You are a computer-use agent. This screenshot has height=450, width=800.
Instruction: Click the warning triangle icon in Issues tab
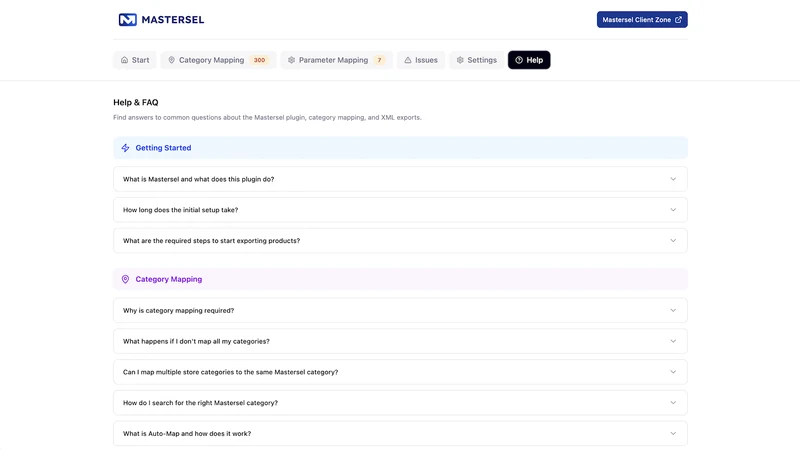tap(408, 60)
